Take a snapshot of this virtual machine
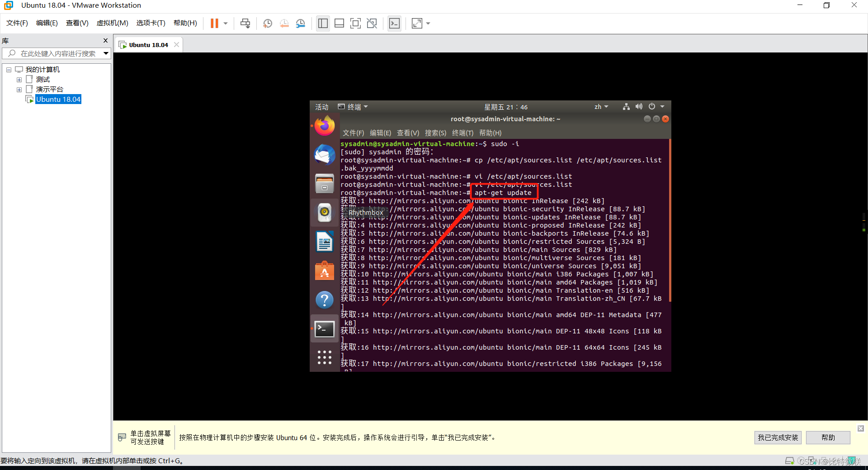This screenshot has width=868, height=470. pyautogui.click(x=267, y=23)
